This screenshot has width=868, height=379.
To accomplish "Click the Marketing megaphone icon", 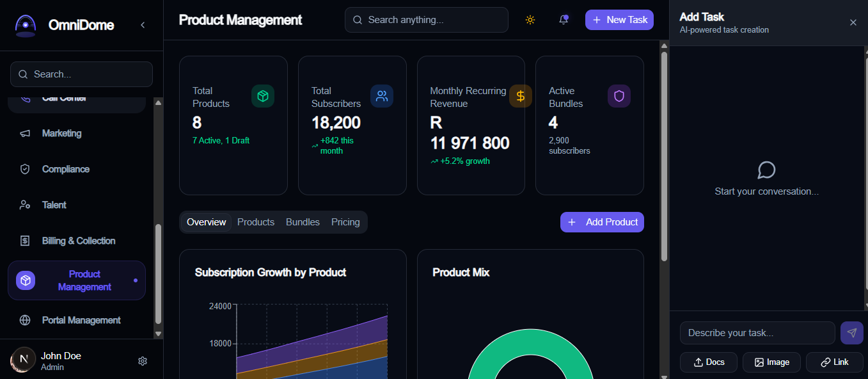I will pyautogui.click(x=25, y=134).
